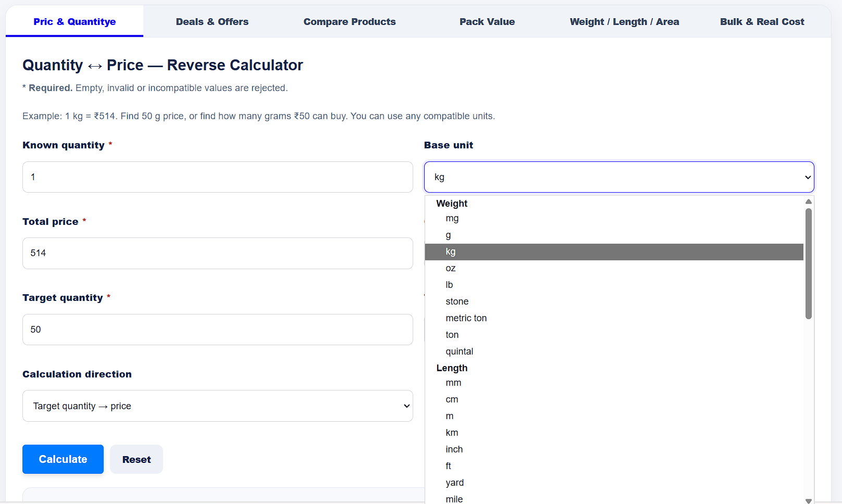Pick m under Length
The height and width of the screenshot is (504, 842).
pyautogui.click(x=614, y=417)
